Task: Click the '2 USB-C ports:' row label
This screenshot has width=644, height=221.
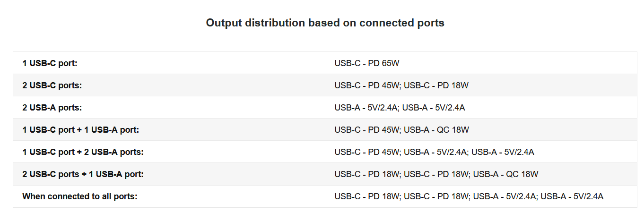Action: [52, 85]
